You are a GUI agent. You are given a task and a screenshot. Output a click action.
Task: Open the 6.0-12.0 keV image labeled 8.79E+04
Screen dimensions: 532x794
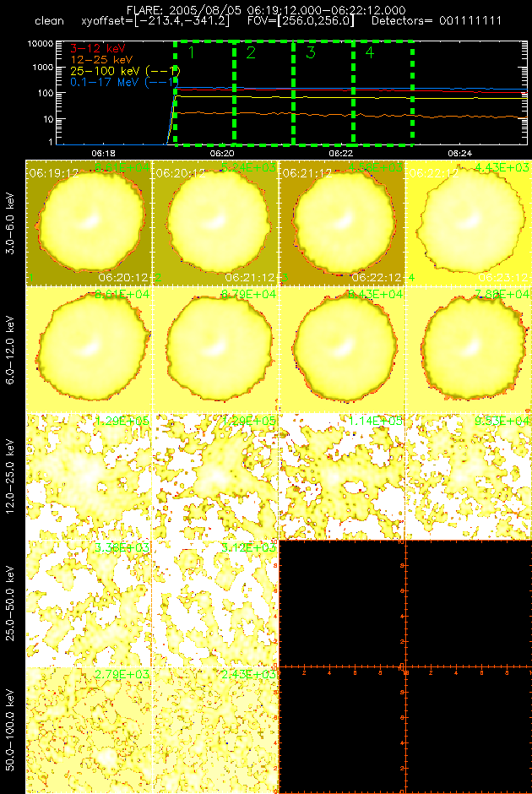[215, 350]
